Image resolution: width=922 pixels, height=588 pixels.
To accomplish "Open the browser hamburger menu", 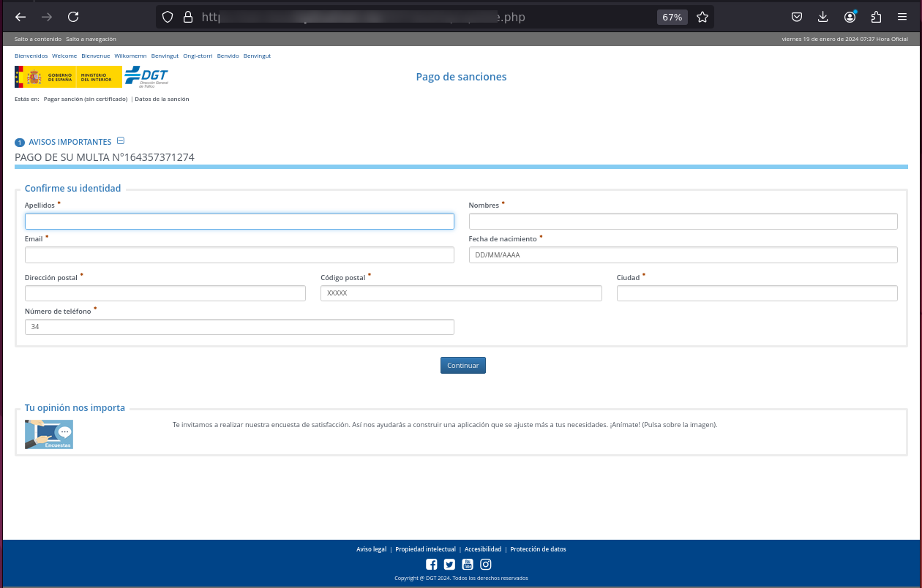I will coord(902,17).
